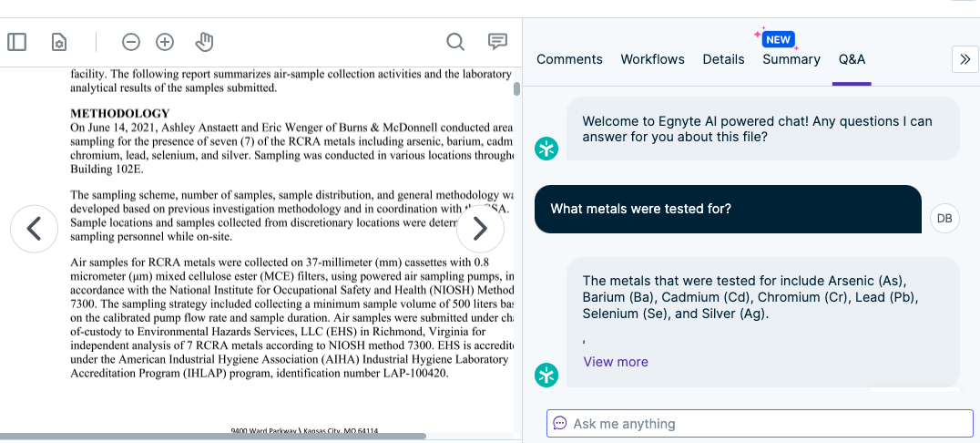The width and height of the screenshot is (980, 443).
Task: Open the comment annotation icon
Action: [497, 42]
